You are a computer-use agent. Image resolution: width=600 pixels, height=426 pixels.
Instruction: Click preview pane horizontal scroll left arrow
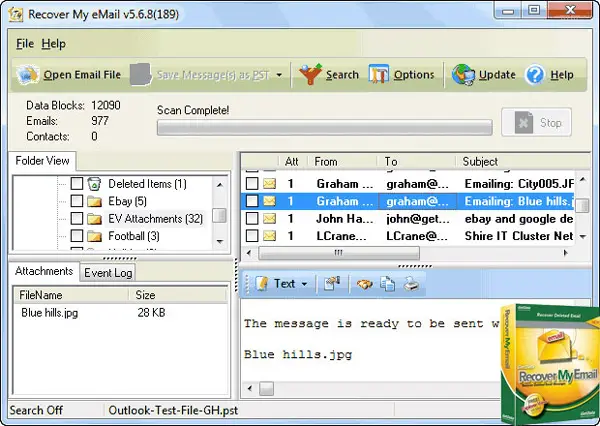coord(249,389)
